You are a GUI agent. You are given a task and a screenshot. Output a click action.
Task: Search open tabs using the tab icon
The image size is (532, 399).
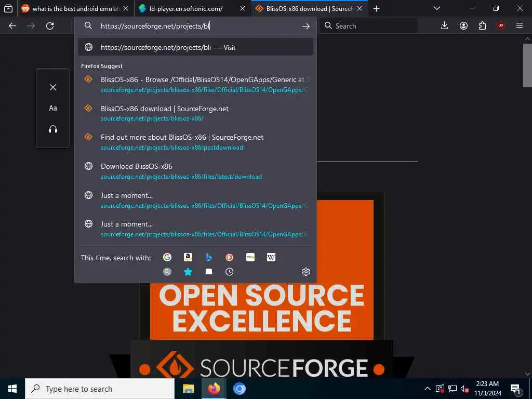tap(209, 272)
